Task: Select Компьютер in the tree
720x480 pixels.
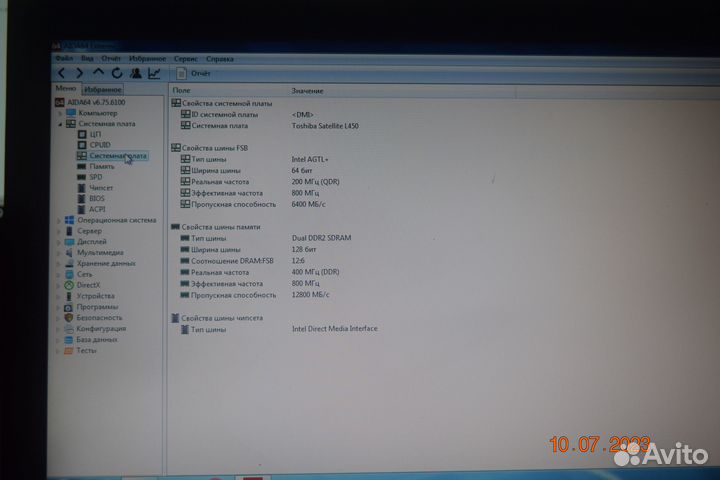Action: (98, 113)
